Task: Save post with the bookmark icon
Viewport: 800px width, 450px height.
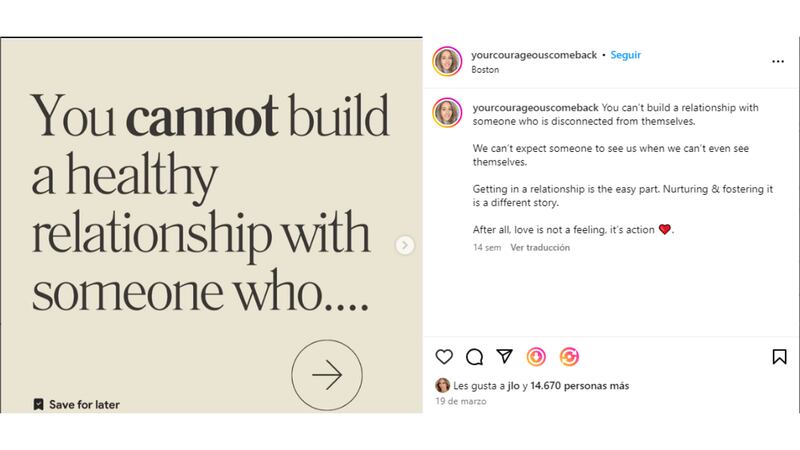Action: (x=779, y=356)
